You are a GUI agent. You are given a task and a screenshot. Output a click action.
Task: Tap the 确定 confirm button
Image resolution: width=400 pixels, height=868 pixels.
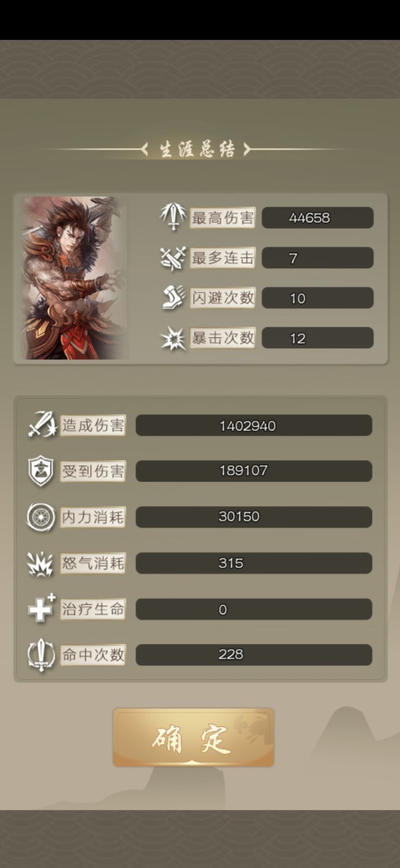(x=193, y=737)
